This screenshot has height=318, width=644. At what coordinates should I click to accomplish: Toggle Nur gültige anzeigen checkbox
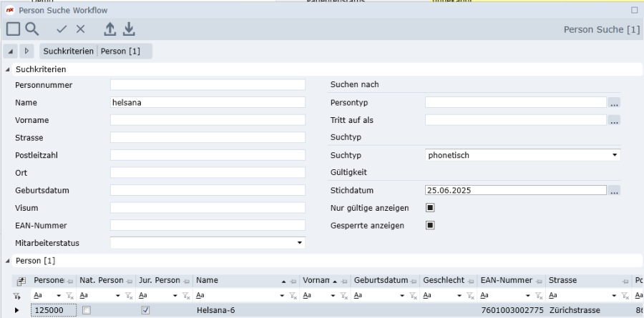pos(431,208)
